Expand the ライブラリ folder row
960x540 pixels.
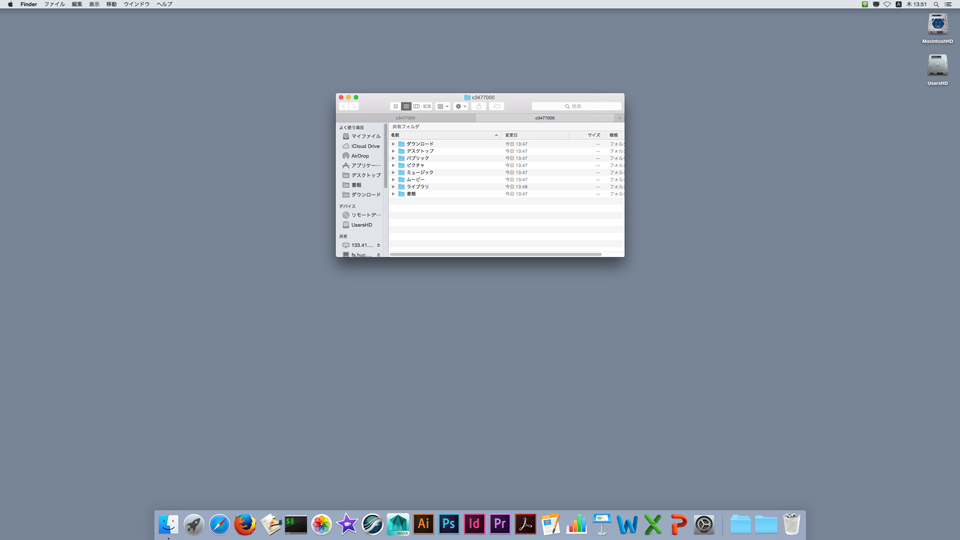(x=393, y=187)
